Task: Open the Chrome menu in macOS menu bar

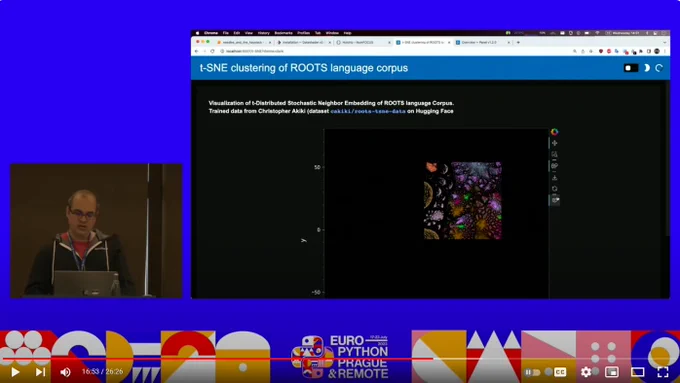Action: coord(211,33)
